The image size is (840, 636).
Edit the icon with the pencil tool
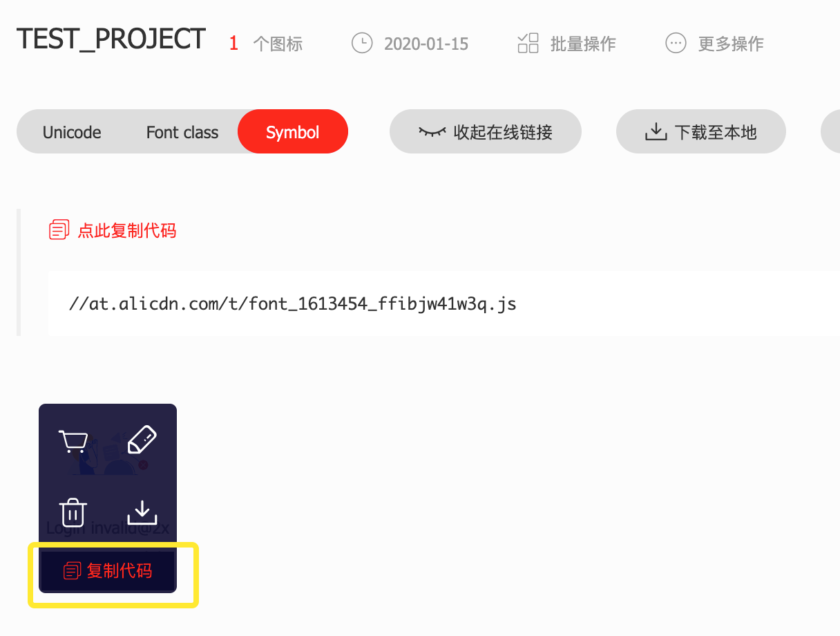pos(142,440)
